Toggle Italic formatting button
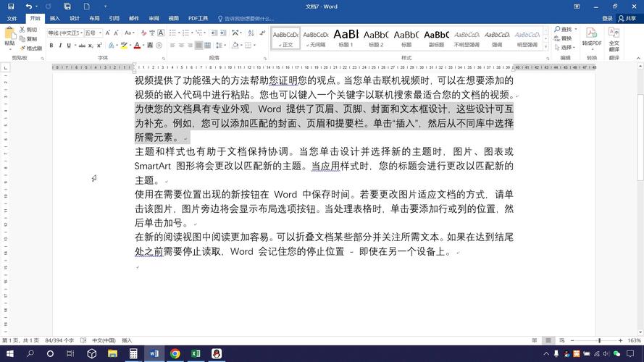 (x=60, y=46)
